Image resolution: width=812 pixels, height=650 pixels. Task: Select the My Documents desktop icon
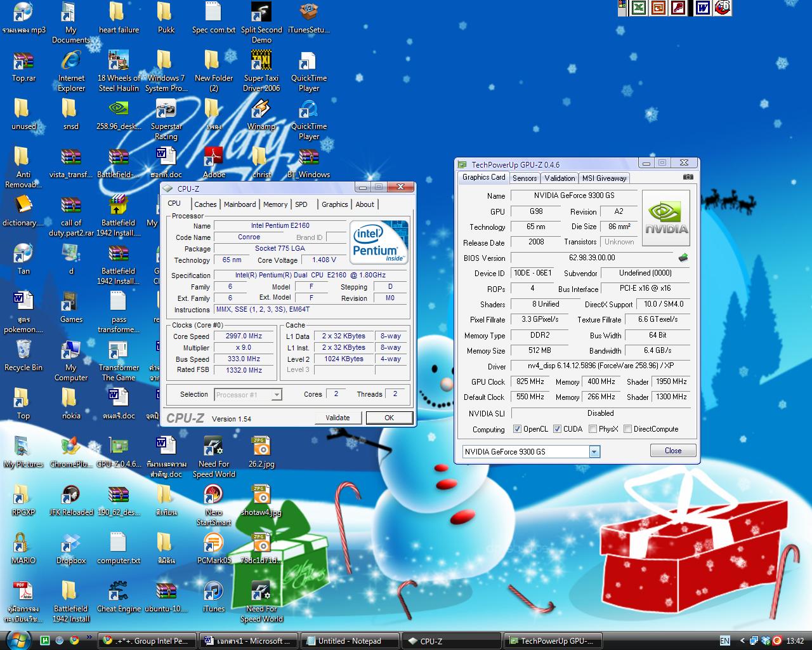point(71,23)
